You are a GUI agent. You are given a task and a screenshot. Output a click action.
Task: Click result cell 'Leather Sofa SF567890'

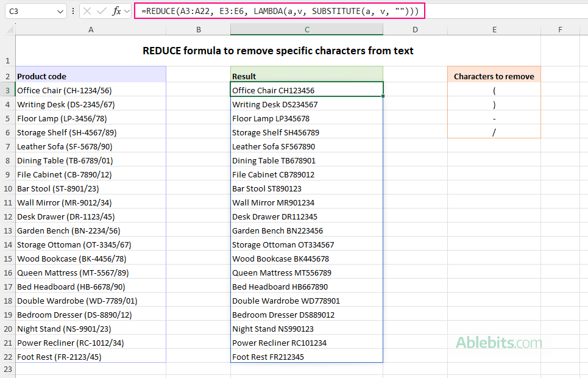tap(306, 146)
